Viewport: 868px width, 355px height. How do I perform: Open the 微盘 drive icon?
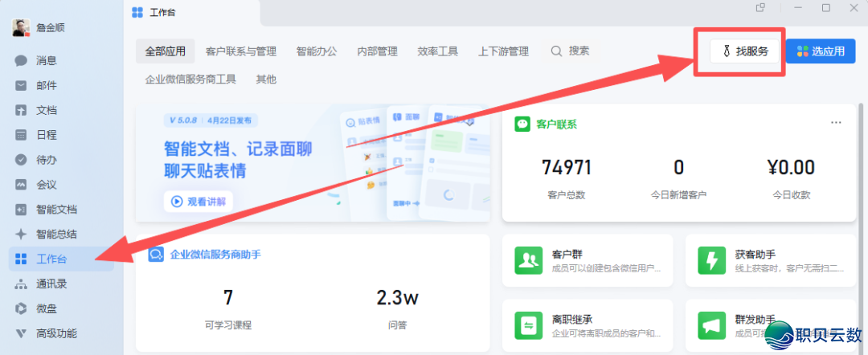(21, 308)
